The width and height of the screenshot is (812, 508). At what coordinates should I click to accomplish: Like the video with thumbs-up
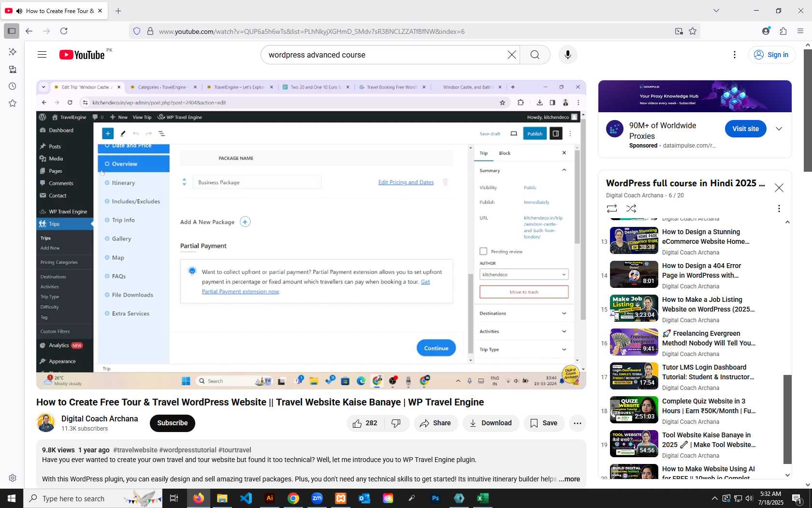click(365, 423)
